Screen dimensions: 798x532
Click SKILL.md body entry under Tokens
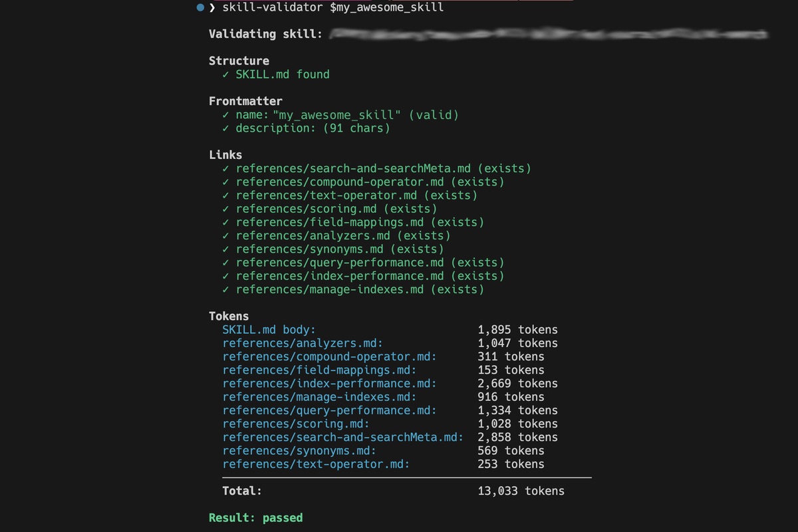(269, 330)
